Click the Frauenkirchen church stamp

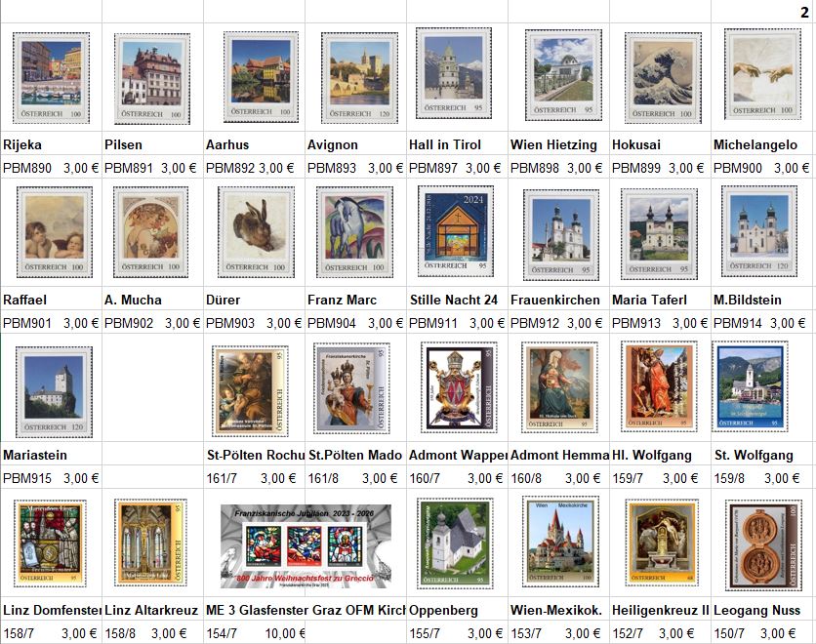click(561, 234)
